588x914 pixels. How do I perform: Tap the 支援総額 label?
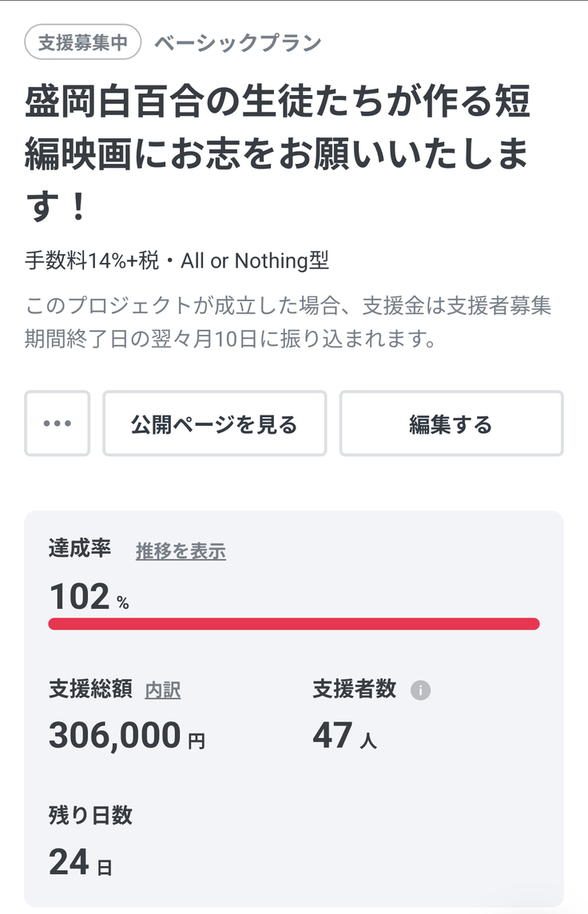click(x=90, y=689)
